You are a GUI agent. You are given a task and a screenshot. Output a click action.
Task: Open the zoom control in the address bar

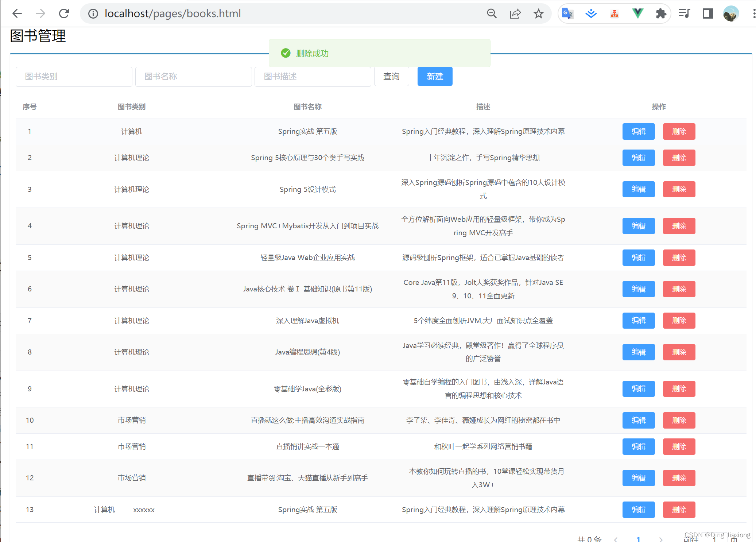[x=492, y=13]
